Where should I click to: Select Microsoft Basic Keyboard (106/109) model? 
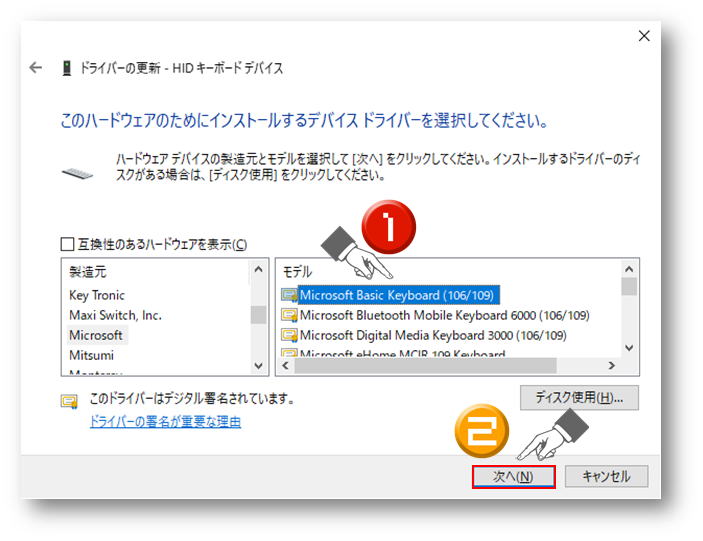click(x=397, y=295)
